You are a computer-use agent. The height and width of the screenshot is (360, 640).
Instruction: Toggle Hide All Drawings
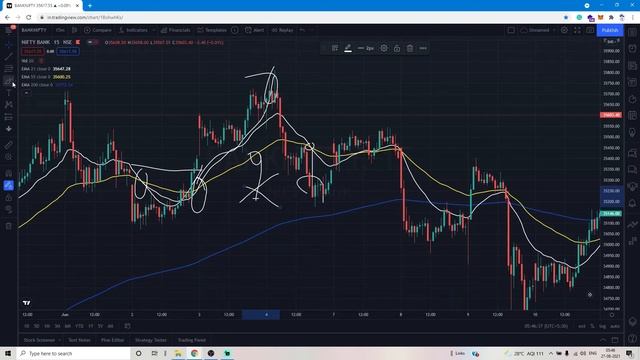pyautogui.click(x=9, y=209)
